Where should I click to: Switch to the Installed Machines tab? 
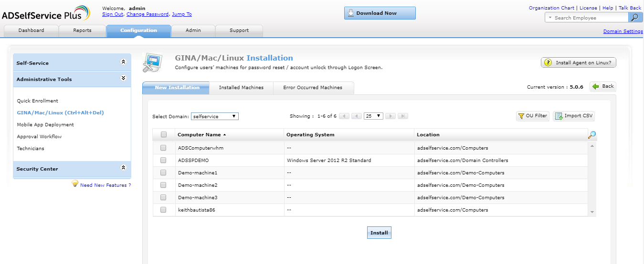241,88
